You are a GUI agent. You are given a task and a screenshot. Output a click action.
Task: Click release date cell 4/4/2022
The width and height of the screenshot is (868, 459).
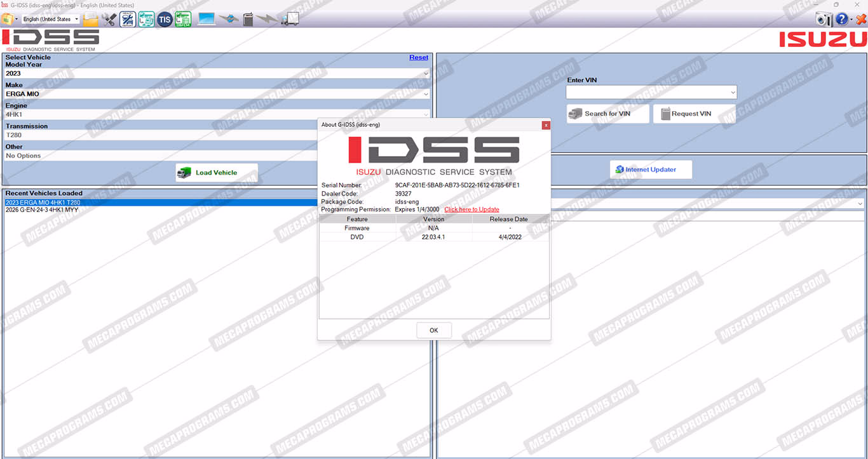click(509, 237)
